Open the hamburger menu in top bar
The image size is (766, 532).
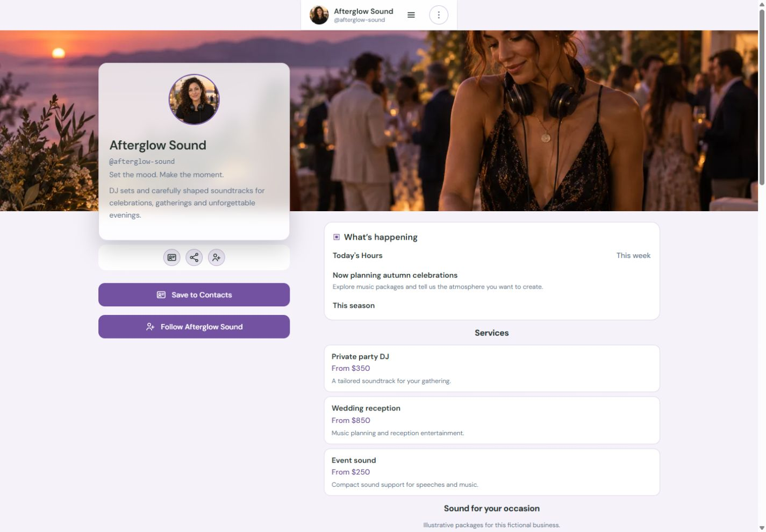[411, 15]
